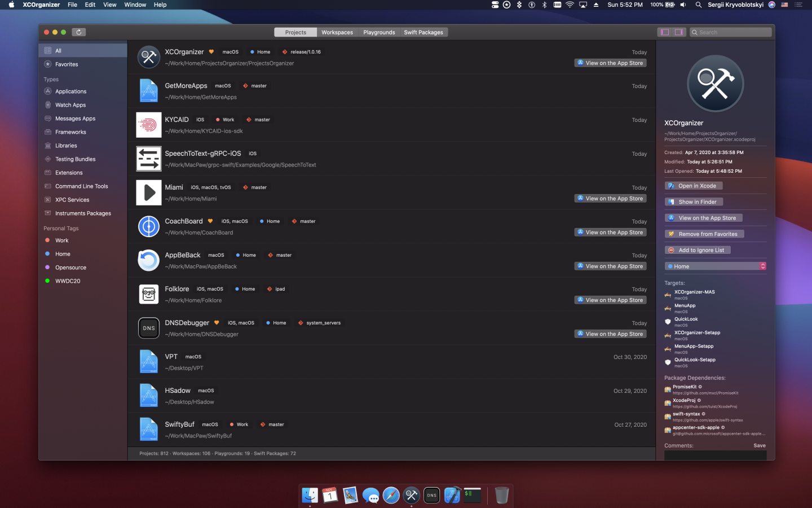Click the SpeechToText-gRPC-iOS project icon
Viewport: 812px width, 508px height.
pos(149,159)
